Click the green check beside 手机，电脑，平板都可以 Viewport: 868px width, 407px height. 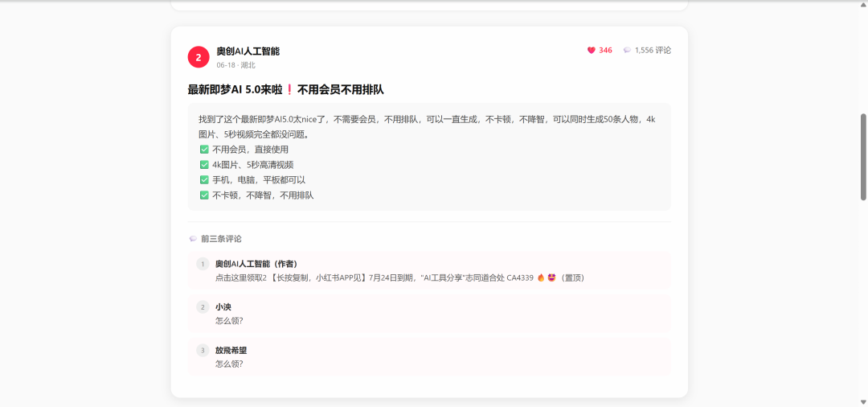click(203, 180)
